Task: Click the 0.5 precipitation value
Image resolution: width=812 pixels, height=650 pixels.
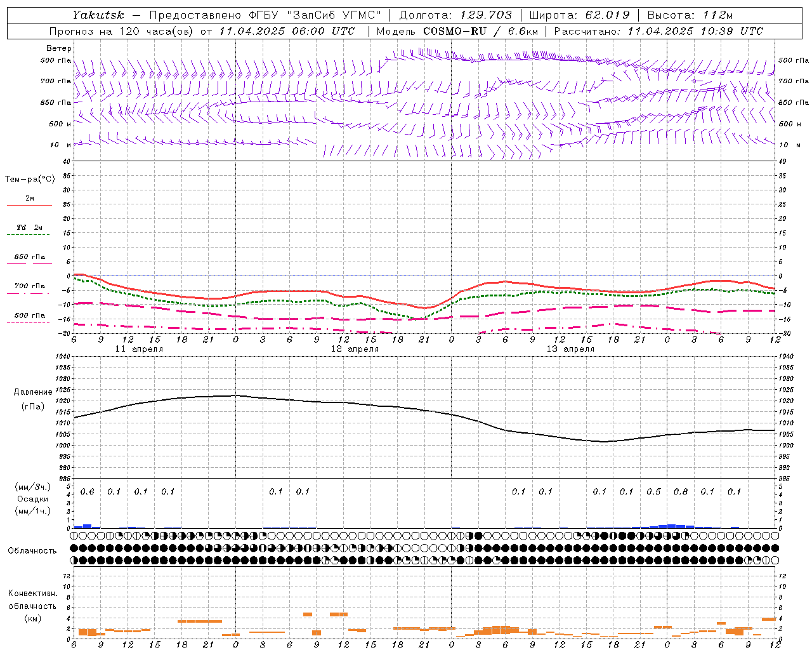Action: click(653, 492)
